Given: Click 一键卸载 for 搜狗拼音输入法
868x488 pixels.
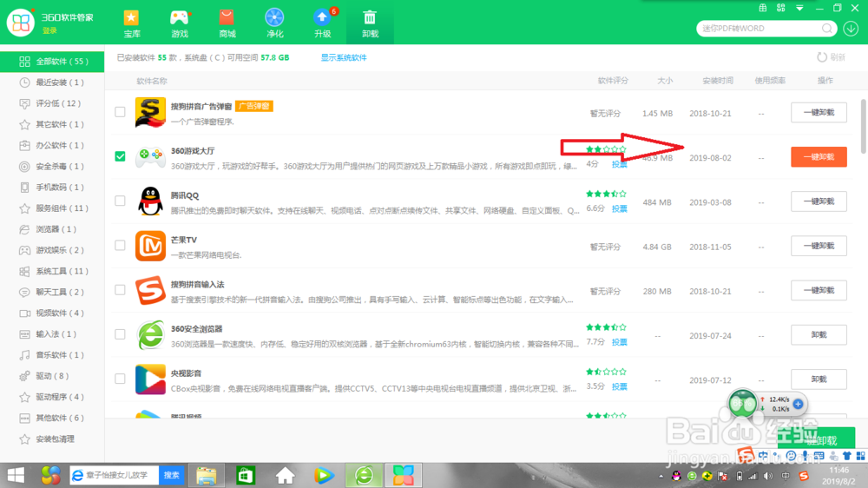Looking at the screenshot, I should click(819, 290).
